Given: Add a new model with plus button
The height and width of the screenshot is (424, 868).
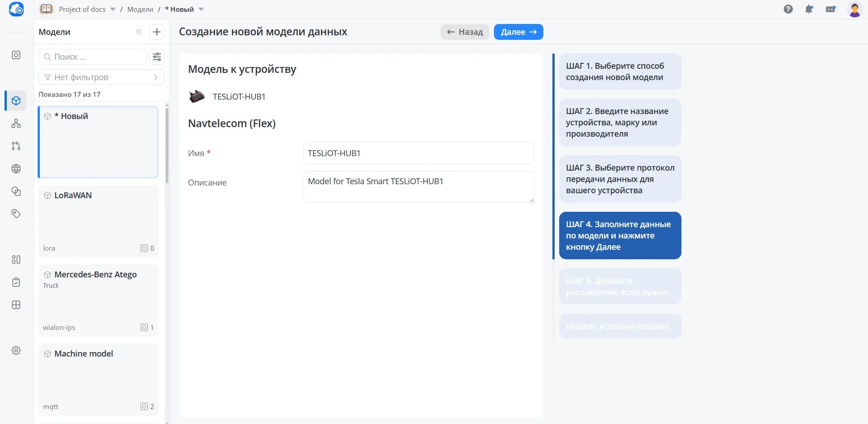Looking at the screenshot, I should 157,32.
